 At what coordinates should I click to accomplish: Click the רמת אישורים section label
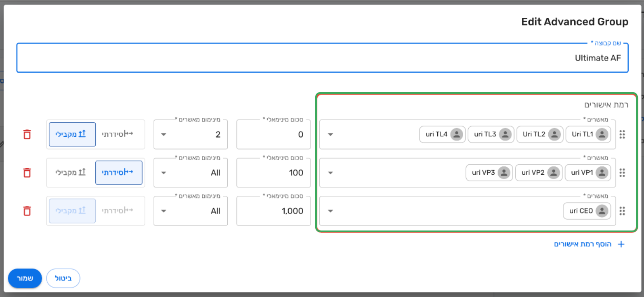(x=606, y=105)
